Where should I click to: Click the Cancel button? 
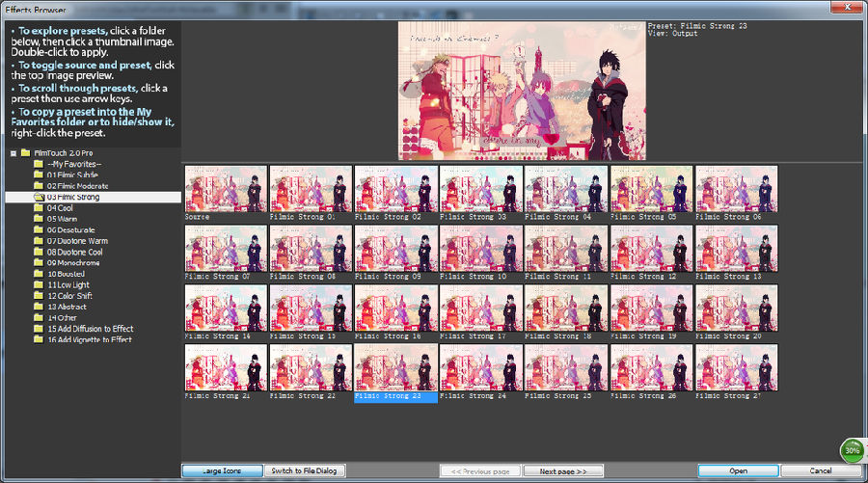(x=821, y=470)
